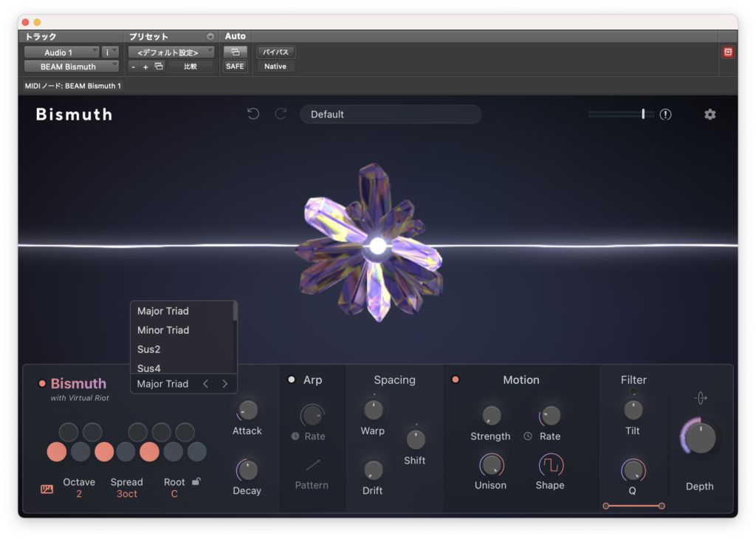Click the large Depth knob
Screen dimensions: 756x539
[x=700, y=438]
